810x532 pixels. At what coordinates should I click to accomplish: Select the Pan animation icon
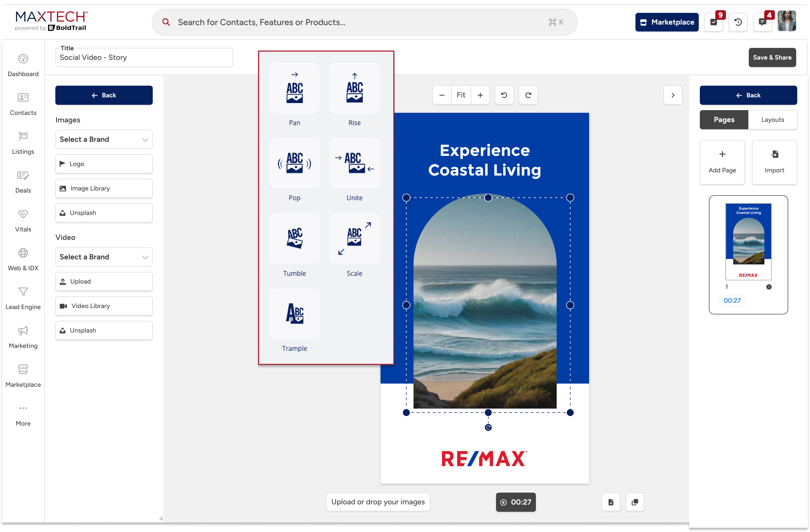coord(294,88)
